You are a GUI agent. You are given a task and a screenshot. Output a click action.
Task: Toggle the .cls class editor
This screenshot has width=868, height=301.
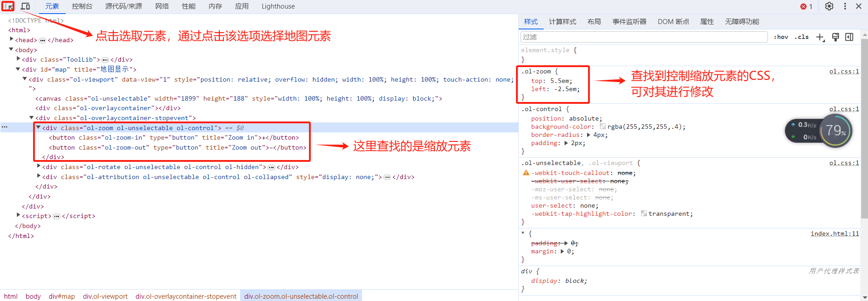click(802, 37)
